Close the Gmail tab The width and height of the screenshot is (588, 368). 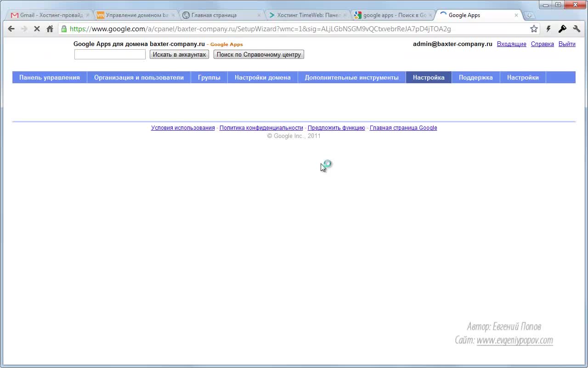point(87,15)
